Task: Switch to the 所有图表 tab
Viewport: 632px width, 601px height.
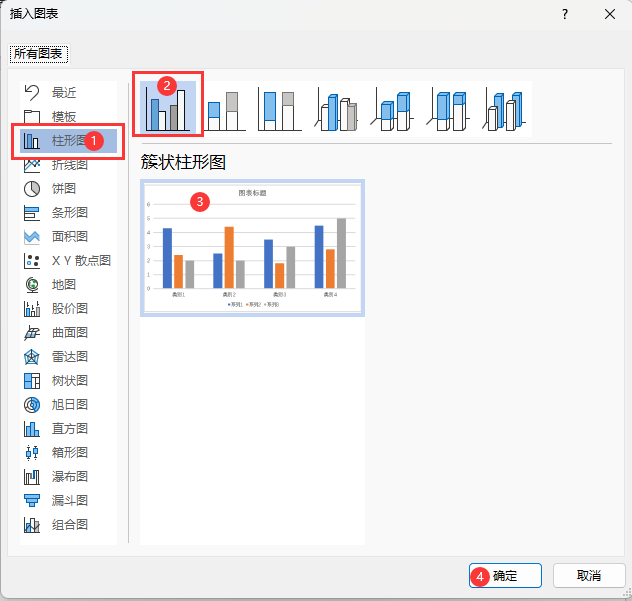Action: [38, 54]
